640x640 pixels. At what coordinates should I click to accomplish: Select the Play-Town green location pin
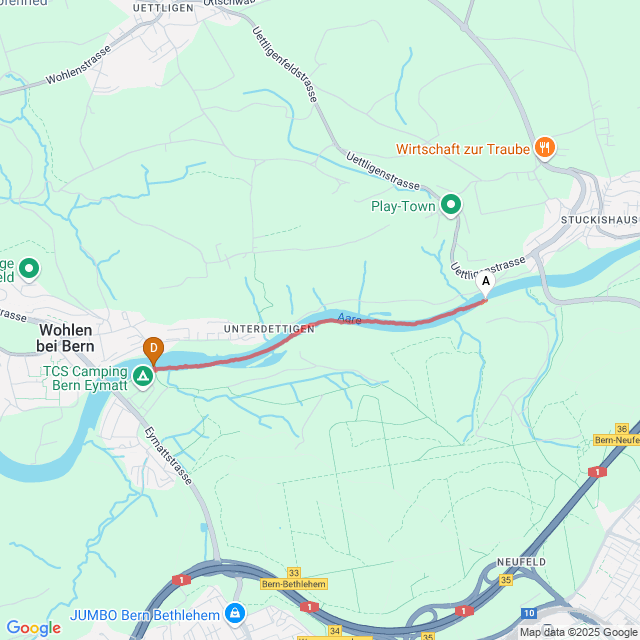(451, 205)
